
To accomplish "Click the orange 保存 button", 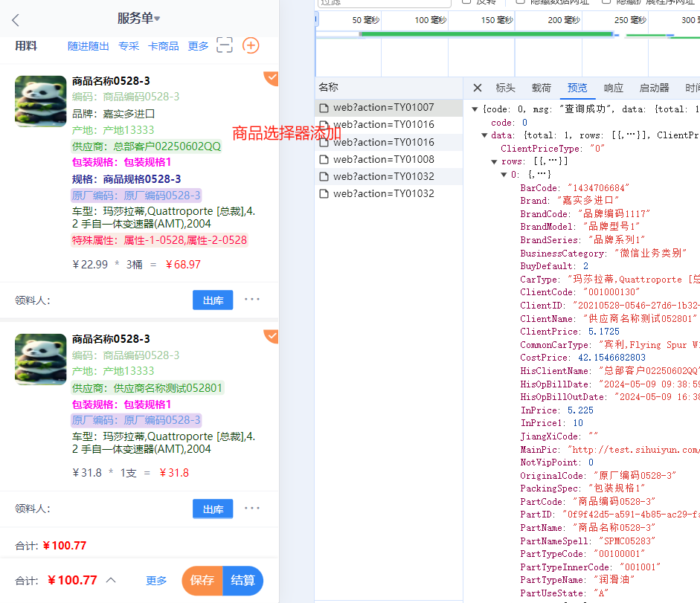I will click(202, 581).
